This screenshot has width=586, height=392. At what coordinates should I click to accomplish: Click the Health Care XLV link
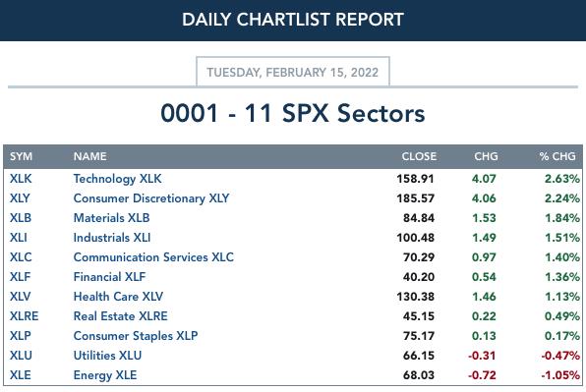click(118, 297)
